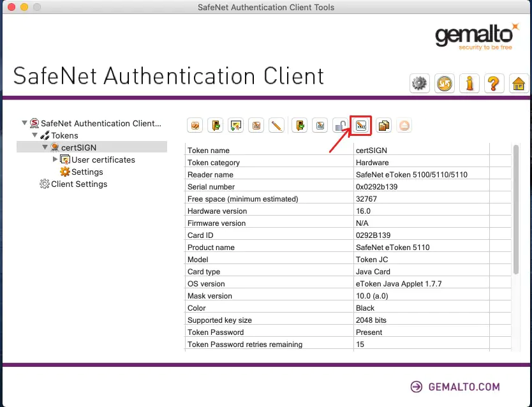Select Settings under certSIGN
The height and width of the screenshot is (407, 532).
87,172
